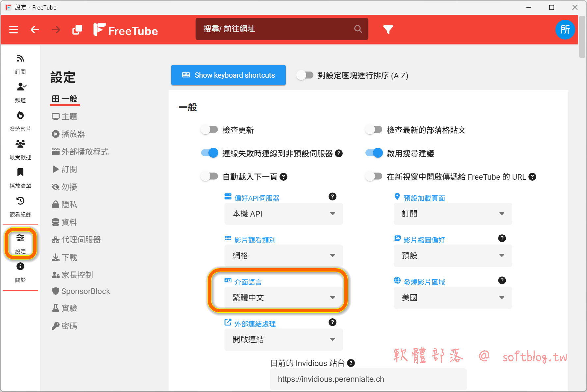
Task: Click the FreeTube logo
Action: tap(125, 30)
